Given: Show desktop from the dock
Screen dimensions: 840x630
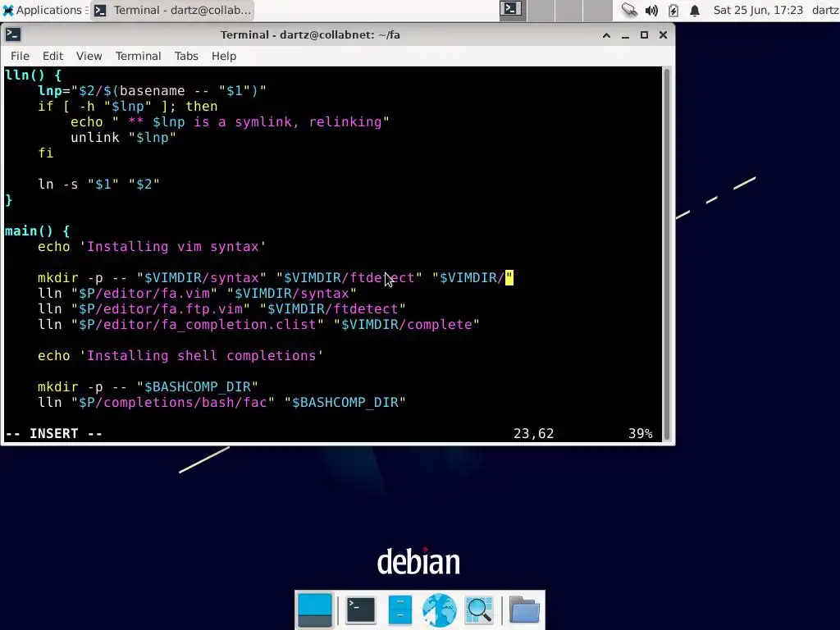Looking at the screenshot, I should pos(314,610).
